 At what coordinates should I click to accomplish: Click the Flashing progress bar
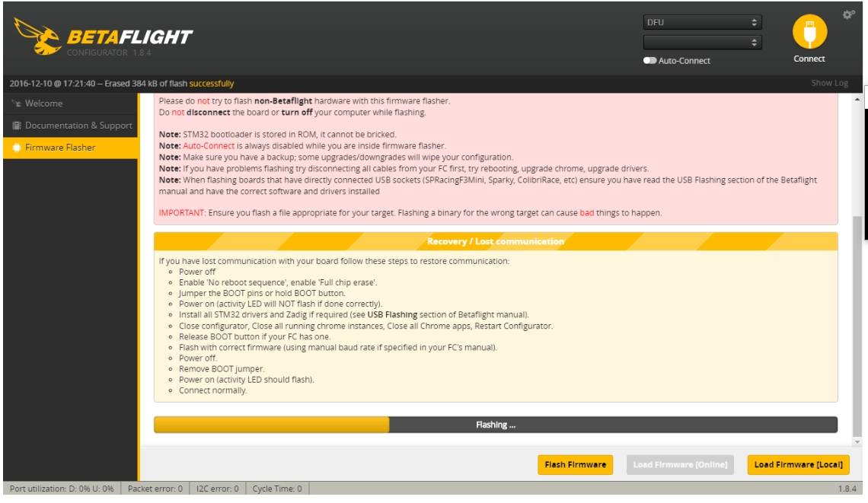(496, 425)
